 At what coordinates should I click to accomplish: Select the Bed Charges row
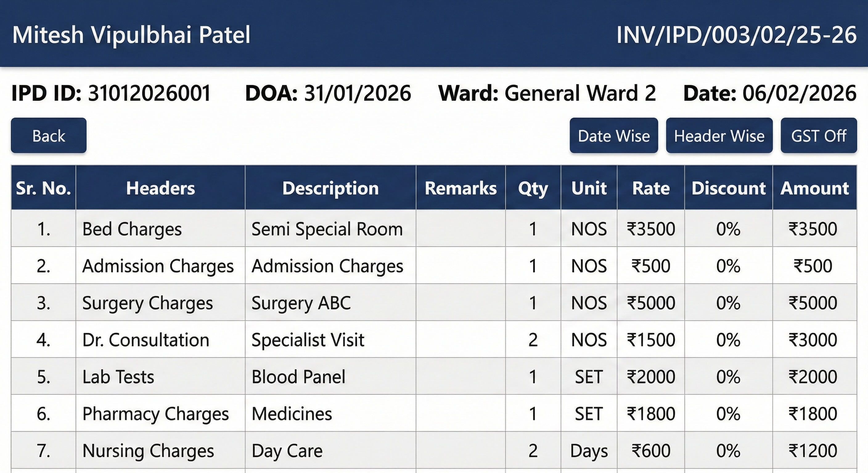tap(132, 229)
